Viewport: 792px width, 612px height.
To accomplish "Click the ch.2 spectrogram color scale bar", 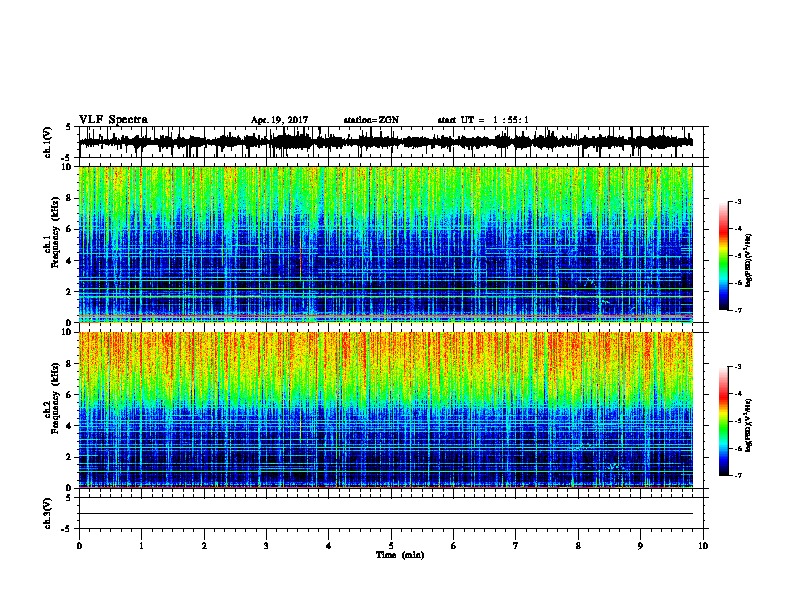I will (x=724, y=421).
